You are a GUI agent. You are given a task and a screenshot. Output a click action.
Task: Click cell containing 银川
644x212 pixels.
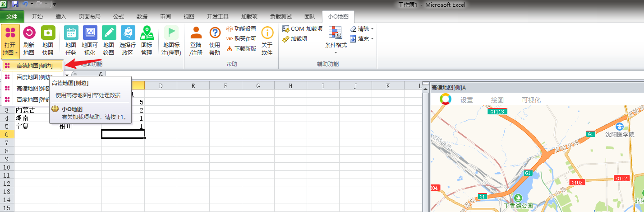80,127
